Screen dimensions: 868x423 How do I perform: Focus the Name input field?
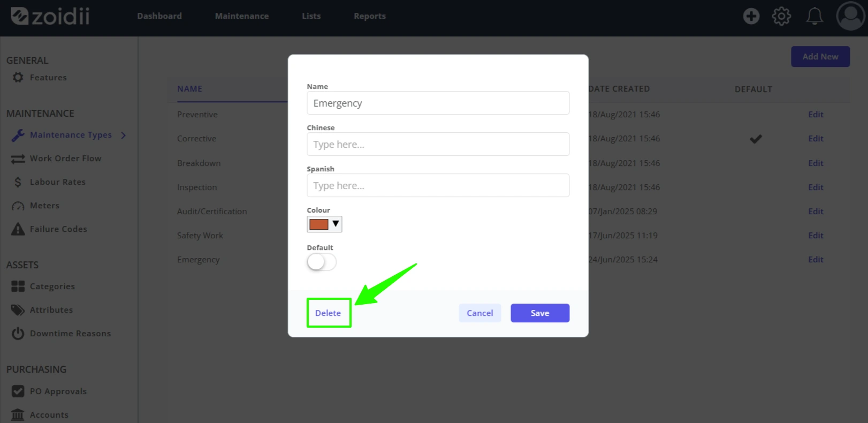pyautogui.click(x=438, y=103)
